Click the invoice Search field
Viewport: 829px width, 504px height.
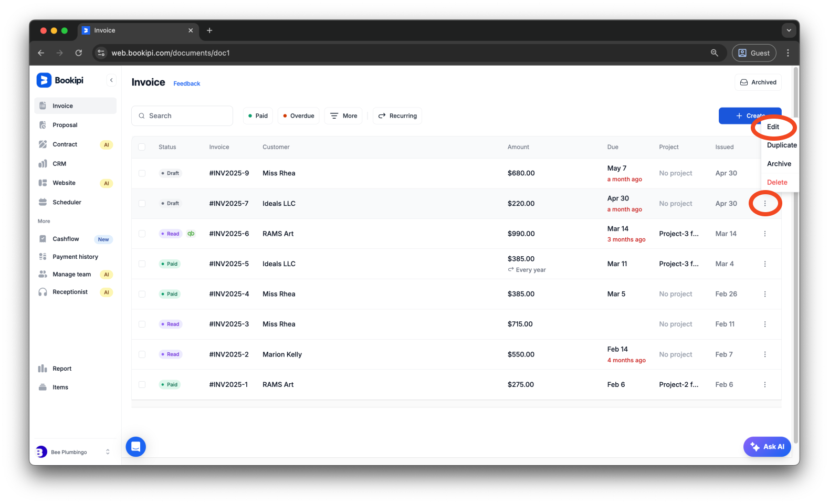point(182,116)
